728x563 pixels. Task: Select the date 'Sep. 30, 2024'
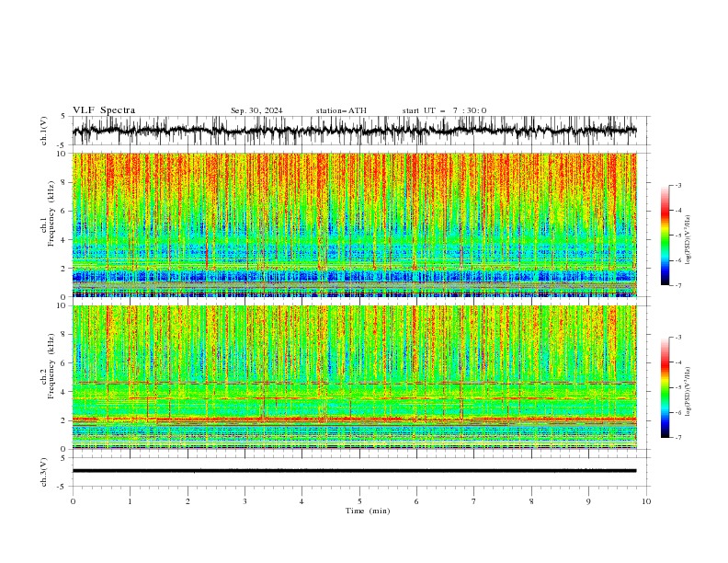pos(256,110)
